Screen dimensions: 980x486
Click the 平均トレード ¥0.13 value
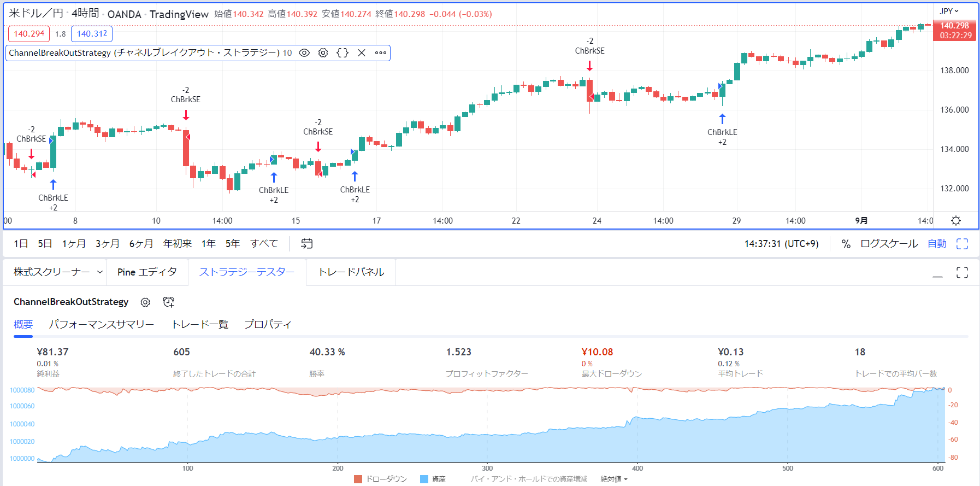pos(731,352)
